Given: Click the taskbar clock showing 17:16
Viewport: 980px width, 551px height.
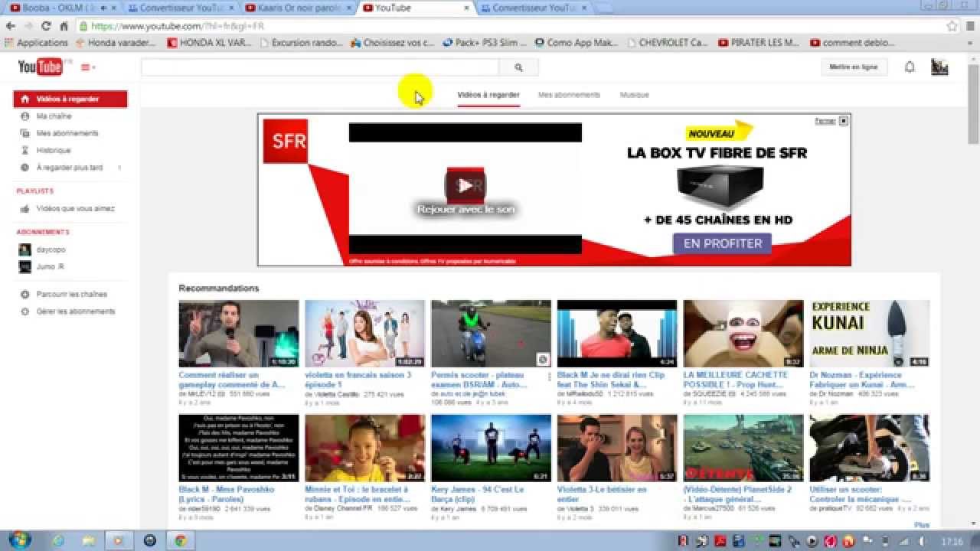Looking at the screenshot, I should click(952, 541).
